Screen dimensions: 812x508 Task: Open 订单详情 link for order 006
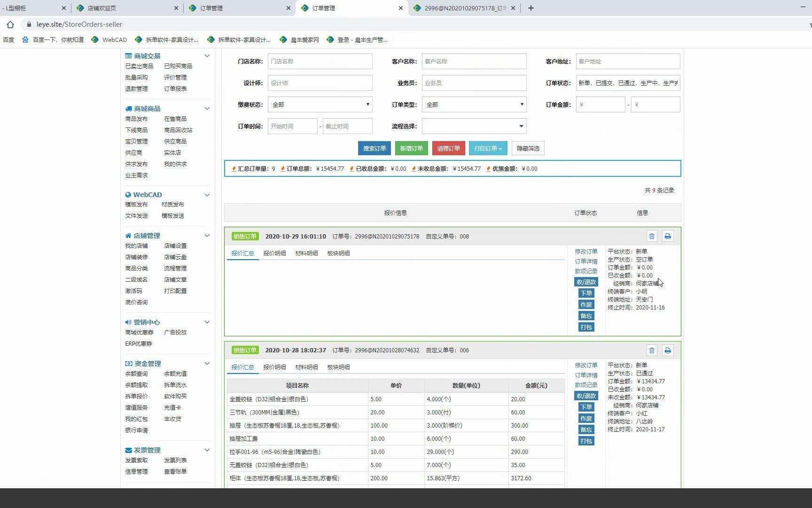(x=586, y=375)
